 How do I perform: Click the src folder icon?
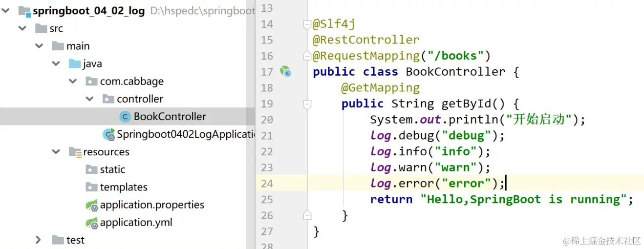click(x=42, y=28)
